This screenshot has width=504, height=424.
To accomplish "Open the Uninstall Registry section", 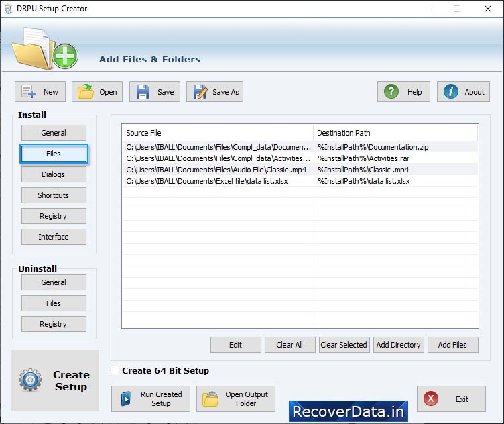I will (54, 324).
